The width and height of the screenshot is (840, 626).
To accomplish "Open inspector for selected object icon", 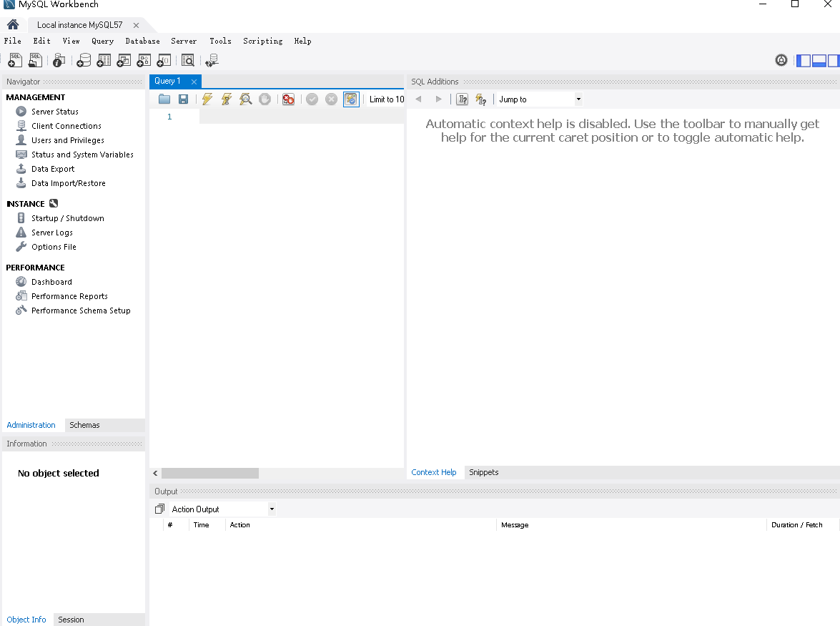I will [59, 60].
